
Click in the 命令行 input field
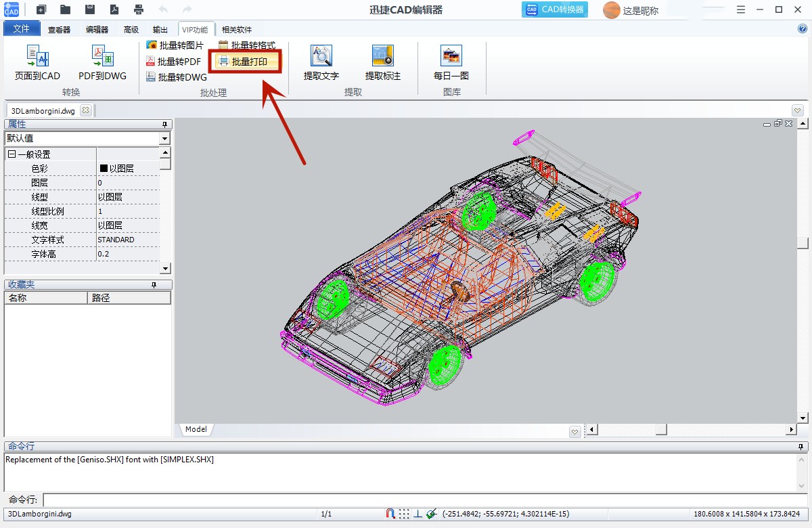(425, 500)
